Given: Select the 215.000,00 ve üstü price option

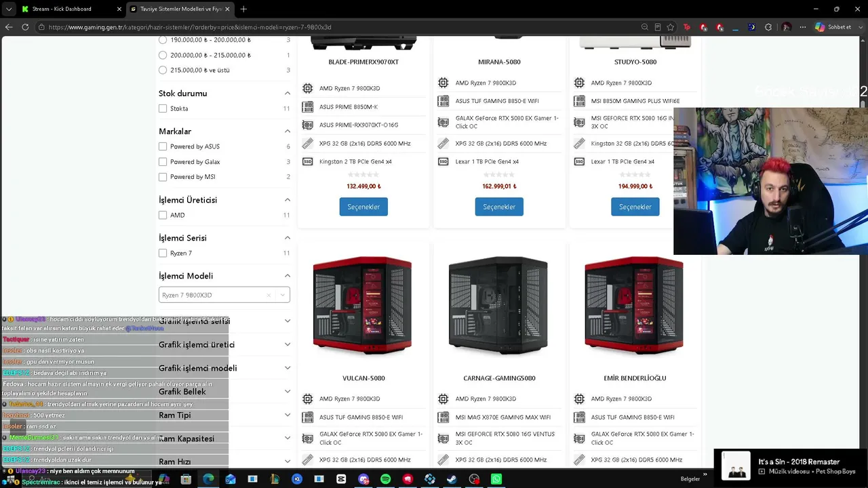Looking at the screenshot, I should (163, 70).
